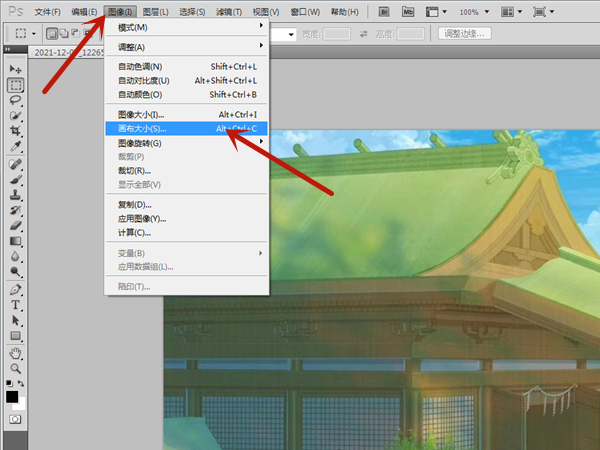Expand the 图像旋转(G) submenu
Image resolution: width=600 pixels, height=450 pixels.
tap(187, 143)
